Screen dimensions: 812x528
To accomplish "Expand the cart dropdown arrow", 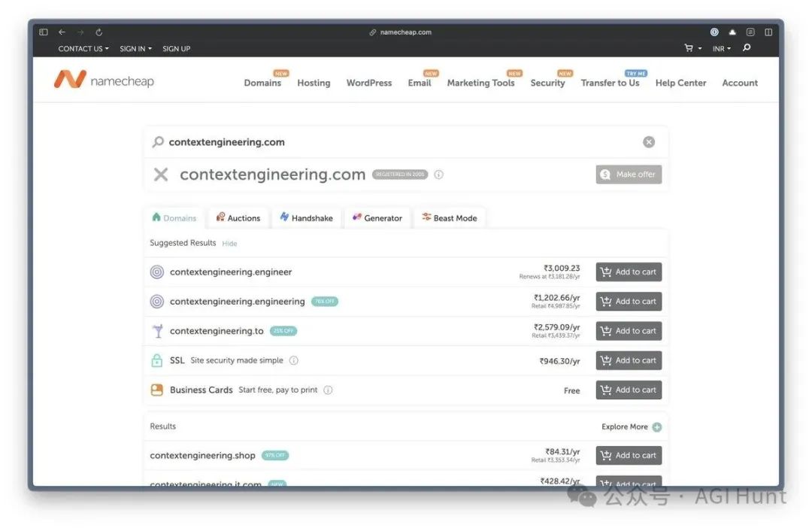I will point(700,49).
